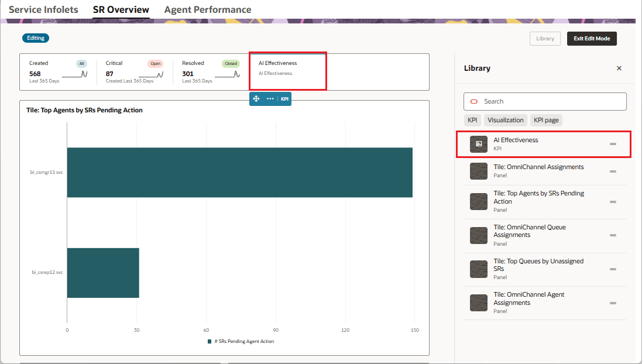The width and height of the screenshot is (642, 364).
Task: Click Tile: OmniChannel Assignments thumbnail
Action: click(x=479, y=171)
